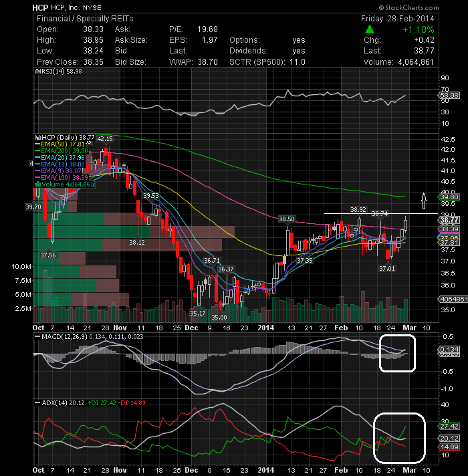Click the pink 38.39 right-axis tag
This screenshot has width=468, height=476.
[x=450, y=229]
